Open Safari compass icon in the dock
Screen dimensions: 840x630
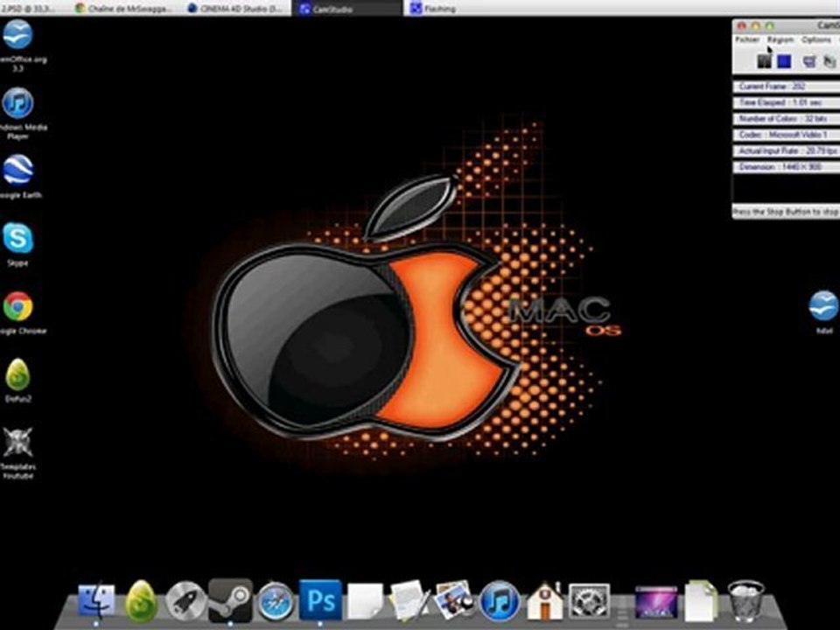pos(276,602)
